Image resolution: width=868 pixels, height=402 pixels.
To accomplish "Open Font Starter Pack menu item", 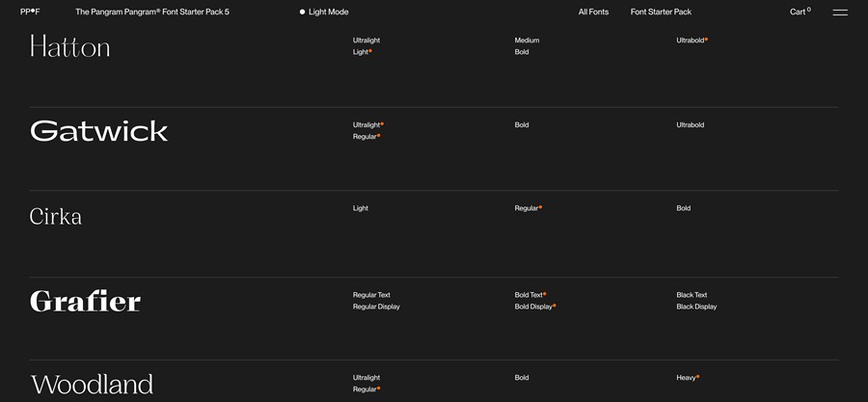I will tap(661, 12).
